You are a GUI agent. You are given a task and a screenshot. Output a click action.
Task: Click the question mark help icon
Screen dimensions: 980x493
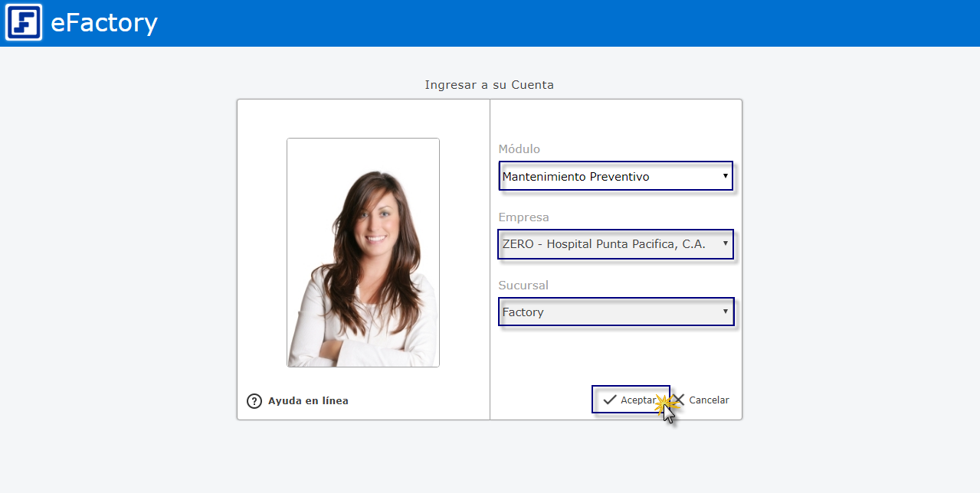tap(254, 401)
